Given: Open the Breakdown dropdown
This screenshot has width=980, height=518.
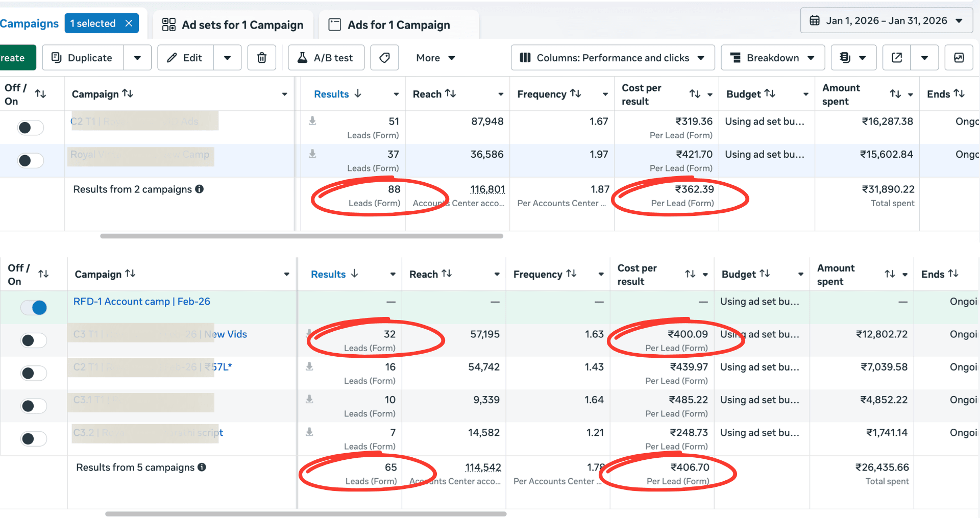Looking at the screenshot, I should 772,58.
